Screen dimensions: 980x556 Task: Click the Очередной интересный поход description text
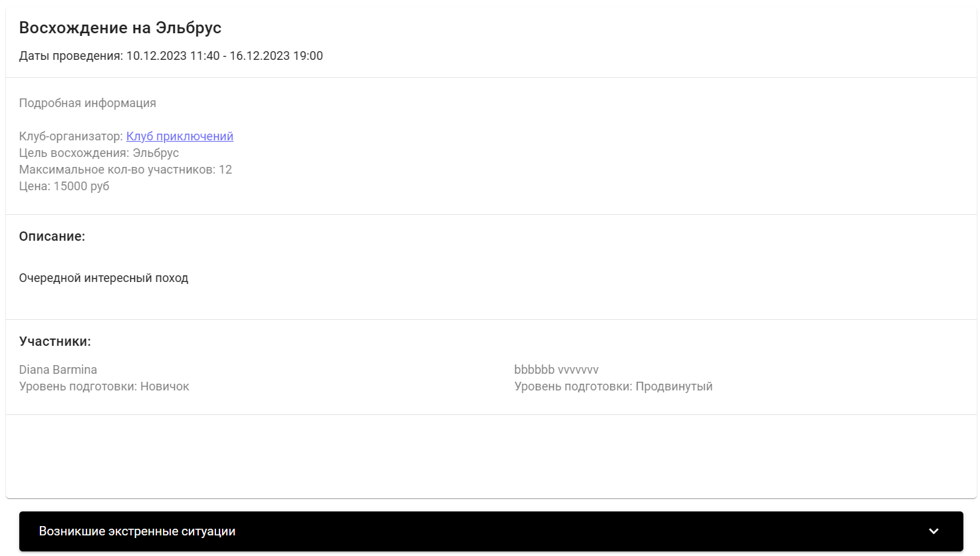tap(104, 278)
